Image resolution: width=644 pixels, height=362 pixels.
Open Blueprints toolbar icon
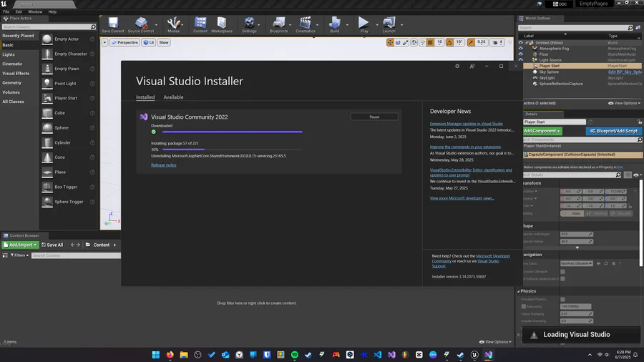tap(278, 24)
